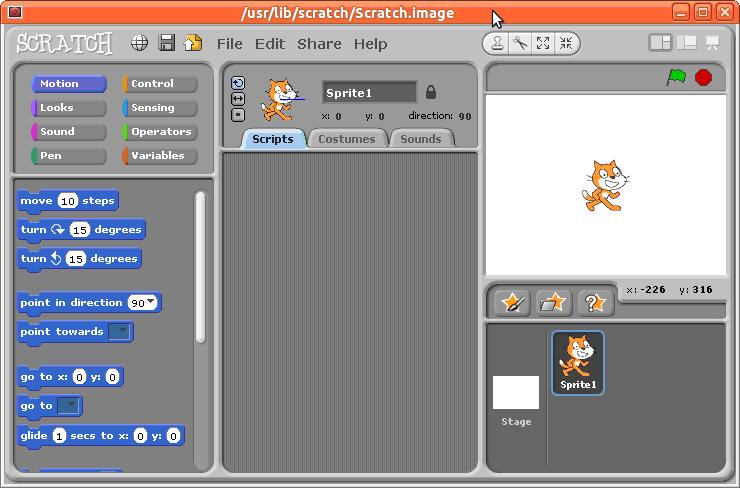Open the Share menu

click(319, 44)
